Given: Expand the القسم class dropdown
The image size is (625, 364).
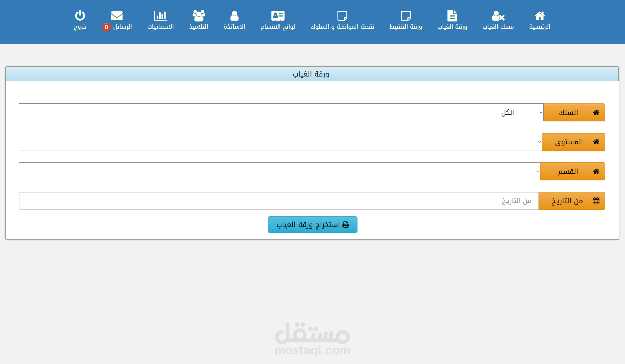Looking at the screenshot, I should (x=279, y=171).
